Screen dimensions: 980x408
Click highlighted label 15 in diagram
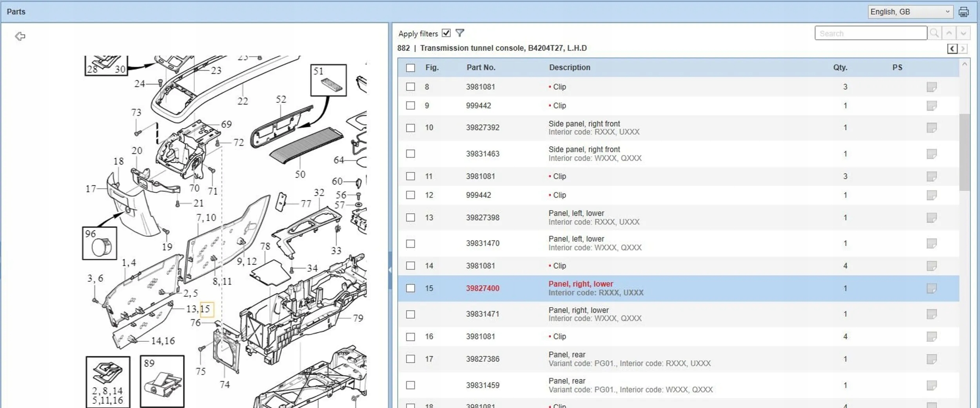[x=207, y=309]
